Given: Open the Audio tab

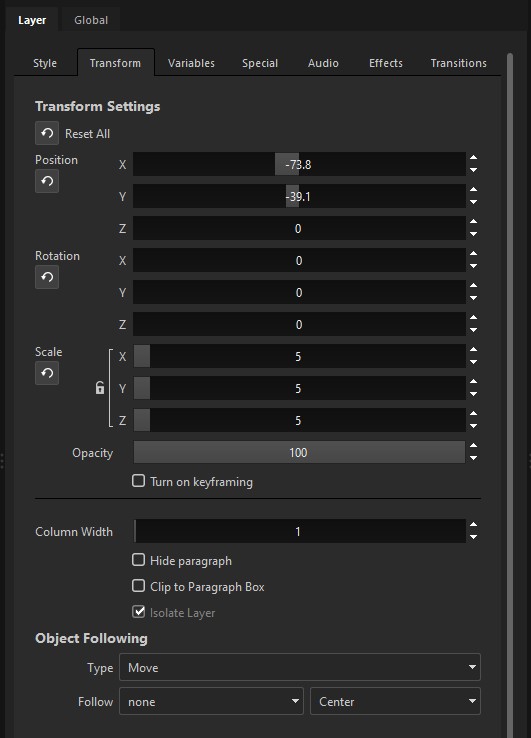Looking at the screenshot, I should point(323,63).
